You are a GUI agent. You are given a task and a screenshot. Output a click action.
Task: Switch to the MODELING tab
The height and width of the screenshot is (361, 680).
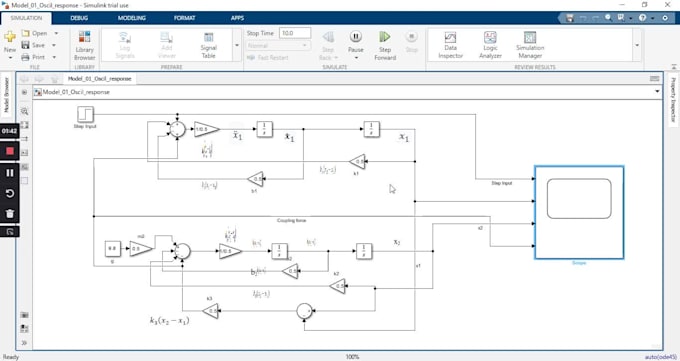click(x=131, y=18)
